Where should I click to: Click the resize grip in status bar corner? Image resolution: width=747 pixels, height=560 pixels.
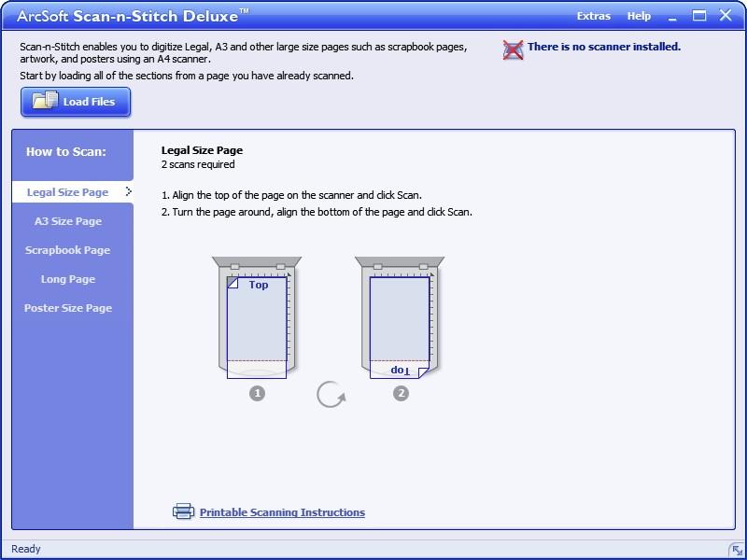pos(735,549)
